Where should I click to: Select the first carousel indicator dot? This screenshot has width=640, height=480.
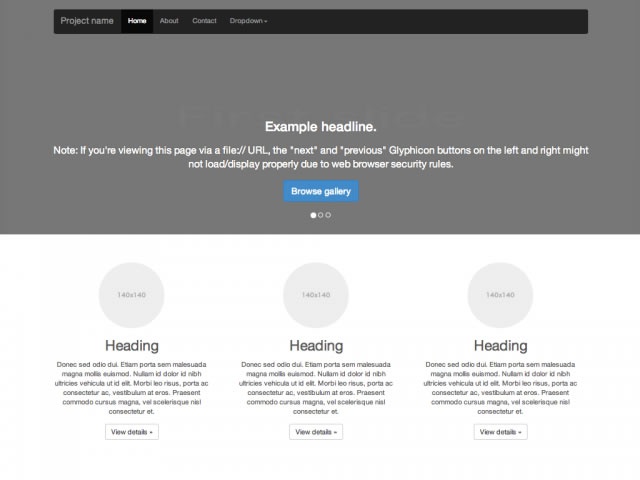pyautogui.click(x=313, y=215)
